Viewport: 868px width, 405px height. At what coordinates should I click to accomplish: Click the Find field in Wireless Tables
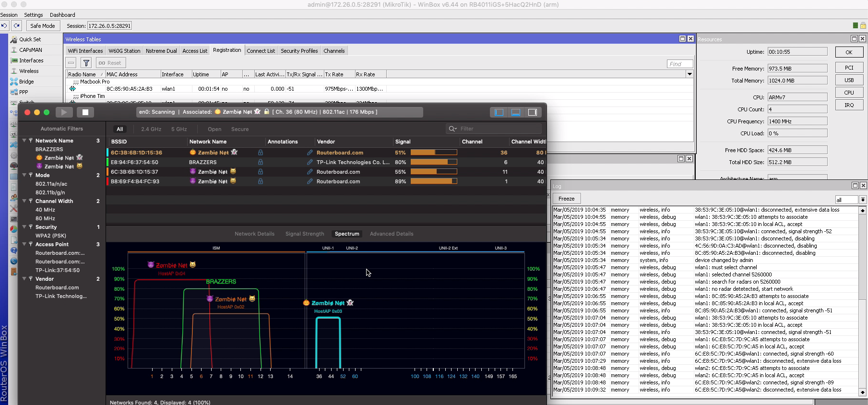(x=680, y=64)
